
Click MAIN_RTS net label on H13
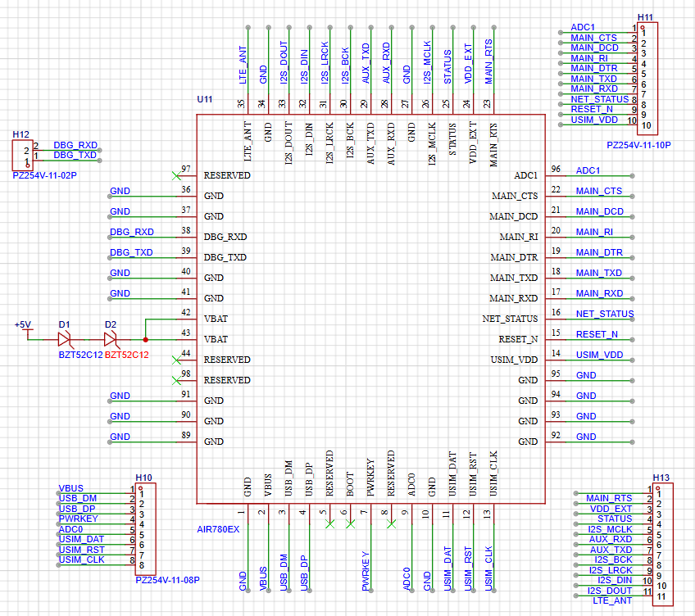(x=609, y=499)
